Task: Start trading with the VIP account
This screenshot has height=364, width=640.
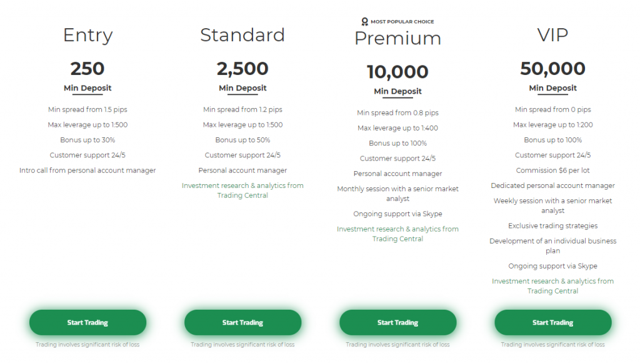Action: tap(553, 322)
